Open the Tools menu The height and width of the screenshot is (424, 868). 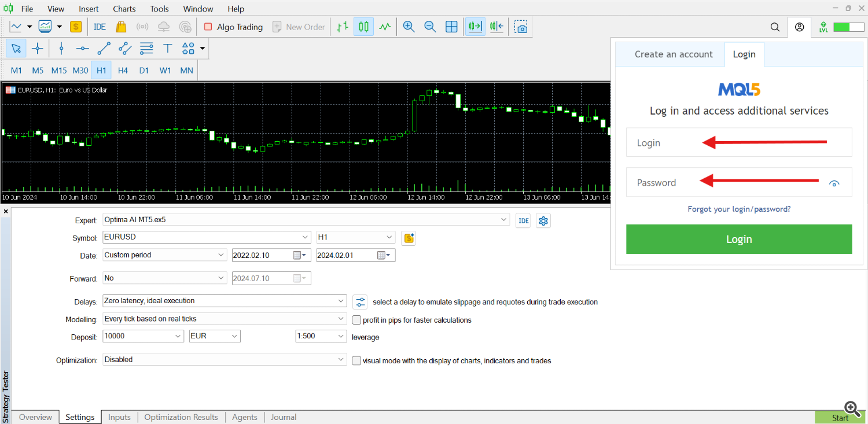[x=159, y=9]
